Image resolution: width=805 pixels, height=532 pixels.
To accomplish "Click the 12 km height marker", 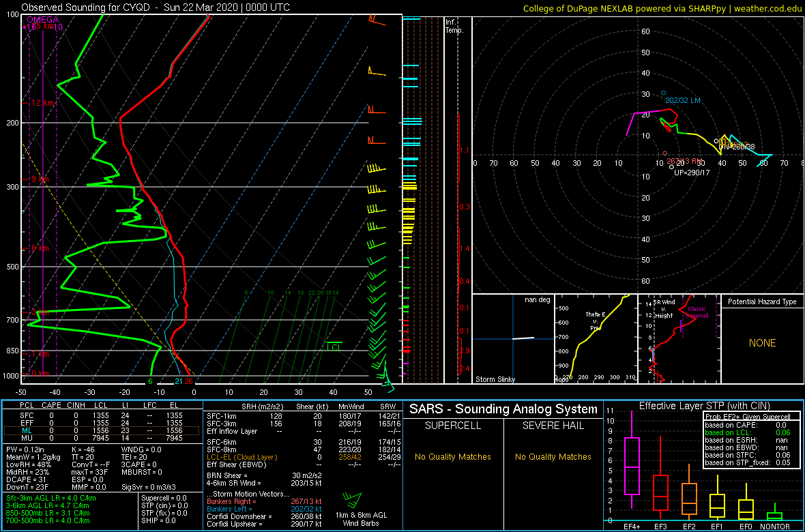I will pos(42,103).
